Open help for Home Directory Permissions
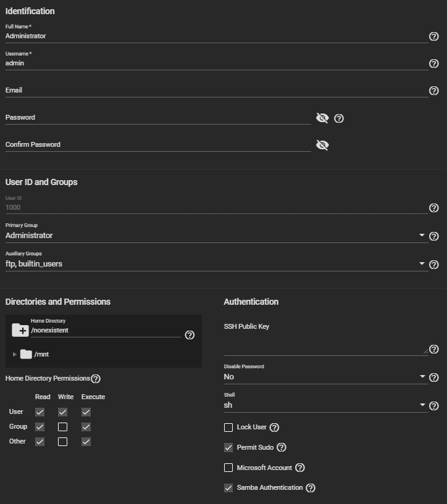 point(96,379)
